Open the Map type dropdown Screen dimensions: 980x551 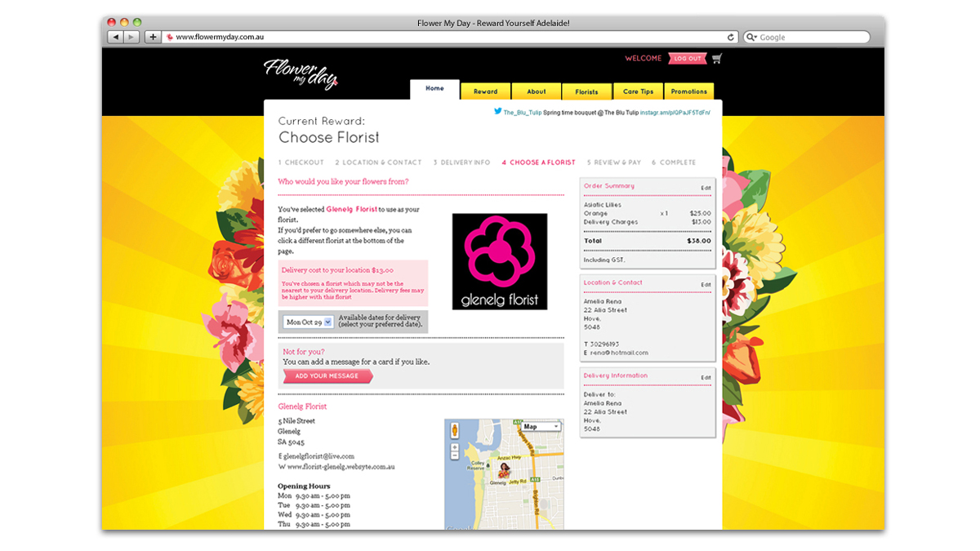click(541, 426)
